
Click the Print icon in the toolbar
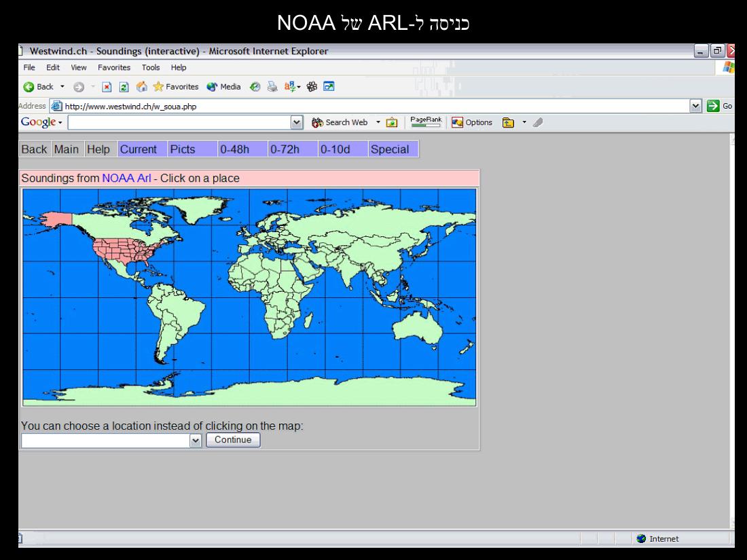(272, 87)
